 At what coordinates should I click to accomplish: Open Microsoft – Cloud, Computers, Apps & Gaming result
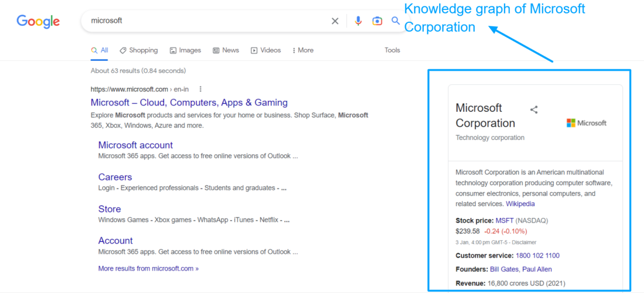189,103
